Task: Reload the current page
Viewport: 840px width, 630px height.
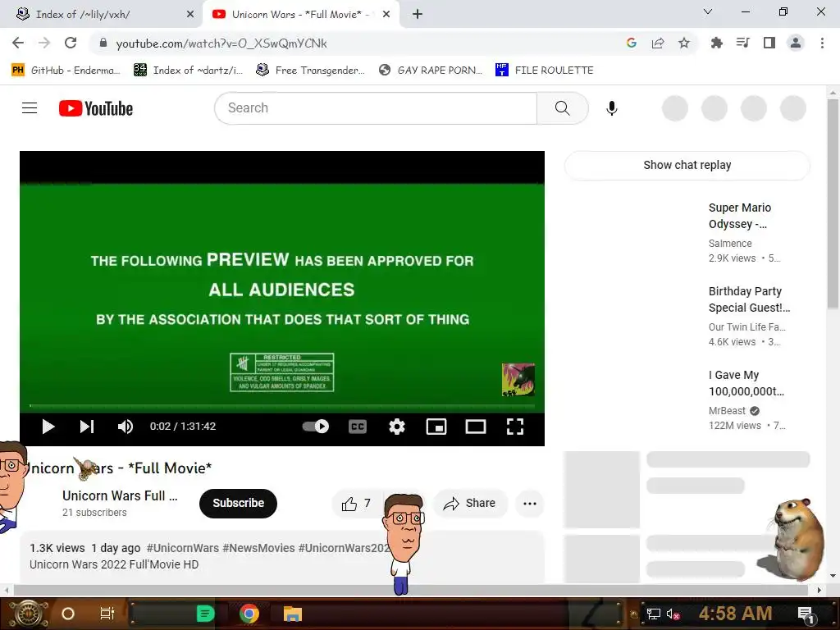Action: point(71,43)
